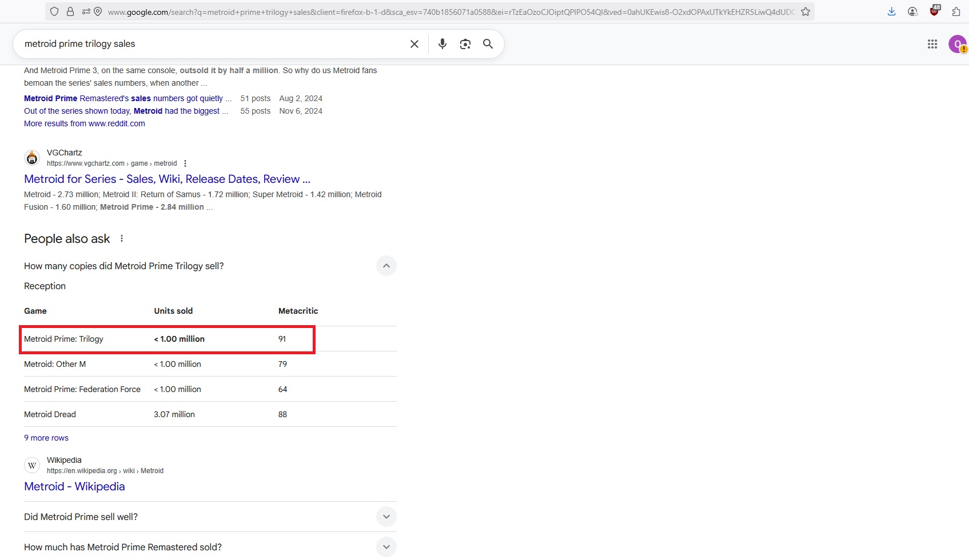This screenshot has height=560, width=969.
Task: Click the VGChartz site name text
Action: click(x=65, y=153)
